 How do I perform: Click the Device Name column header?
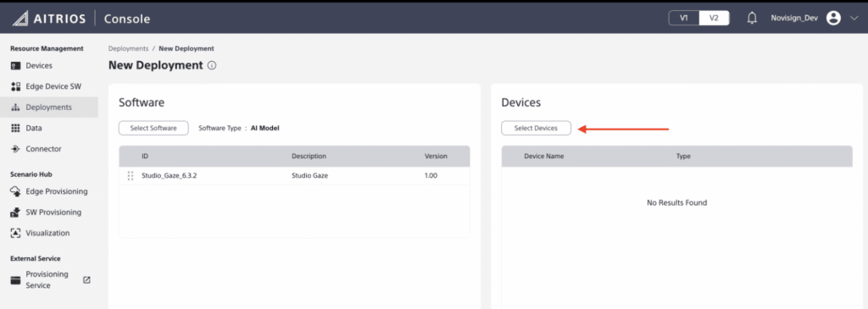pyautogui.click(x=544, y=157)
